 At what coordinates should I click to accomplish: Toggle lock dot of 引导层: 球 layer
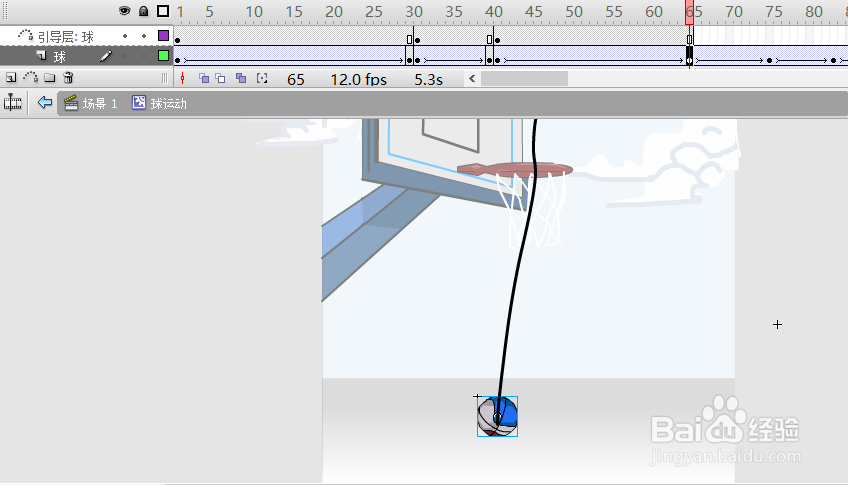[x=144, y=36]
